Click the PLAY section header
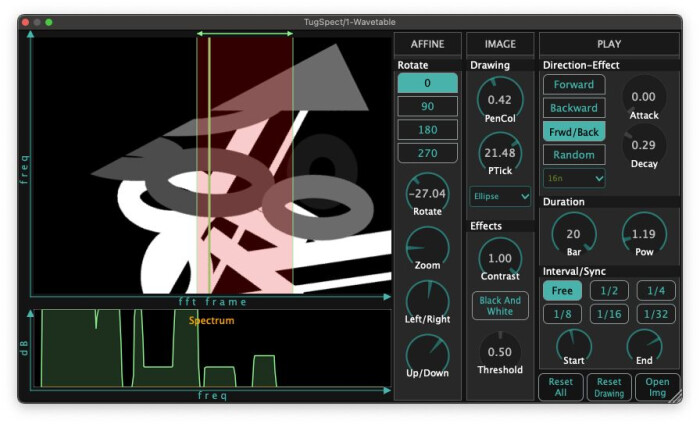This screenshot has width=700, height=424. tap(609, 44)
